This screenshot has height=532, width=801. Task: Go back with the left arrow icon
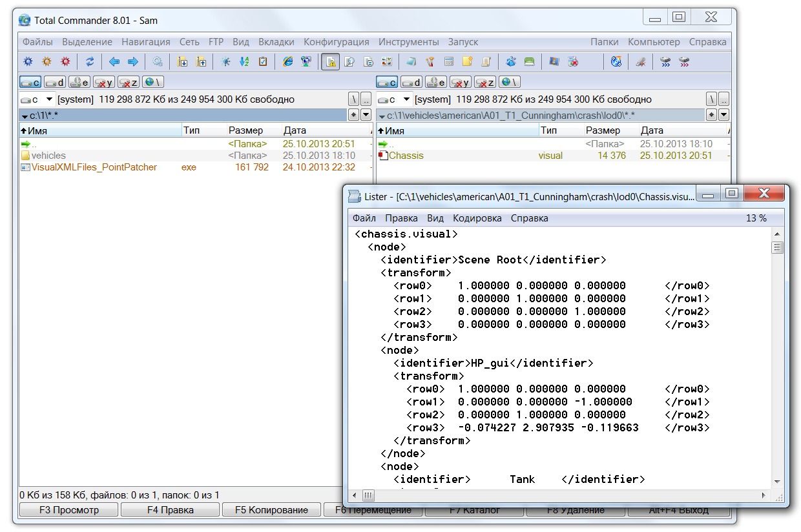[114, 62]
